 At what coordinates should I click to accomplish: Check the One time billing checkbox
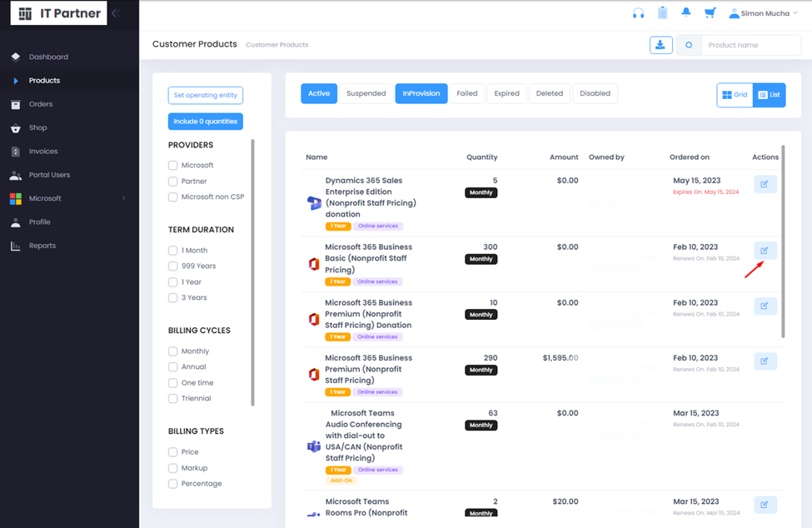click(x=173, y=383)
